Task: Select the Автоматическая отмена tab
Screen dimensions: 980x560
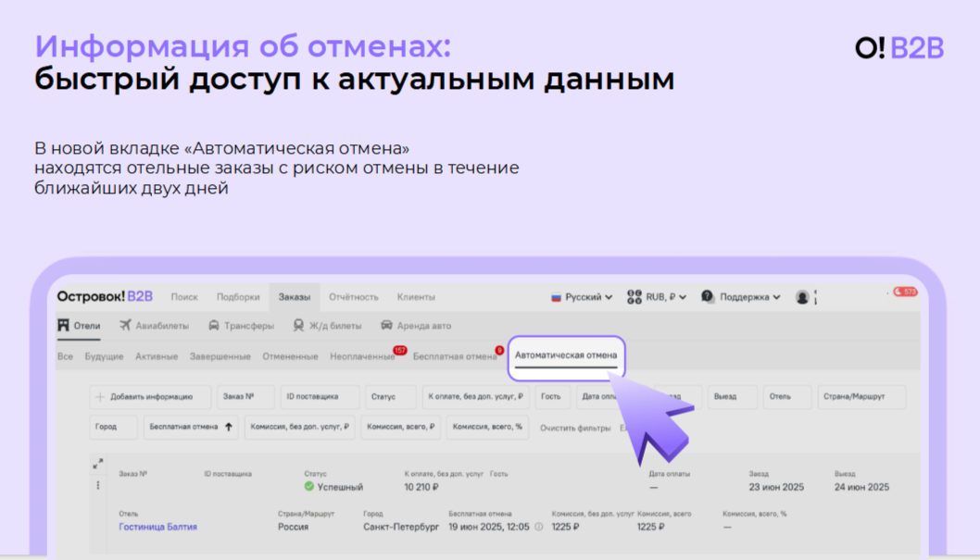Action: pos(566,355)
